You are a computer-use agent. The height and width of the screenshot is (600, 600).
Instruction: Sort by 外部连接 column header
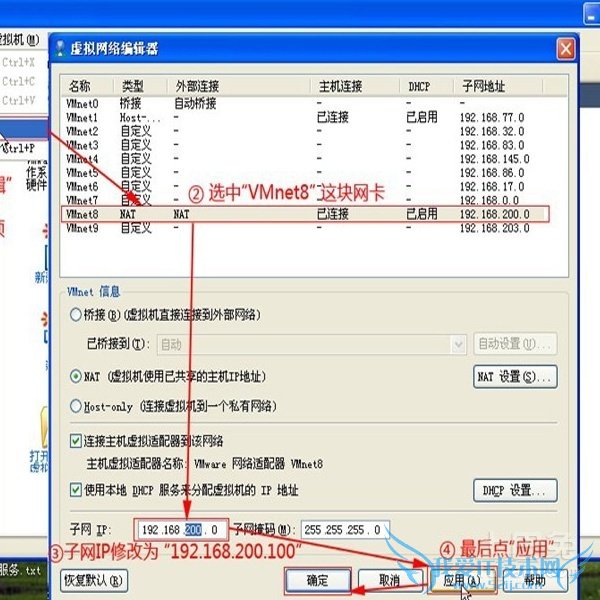tap(239, 86)
